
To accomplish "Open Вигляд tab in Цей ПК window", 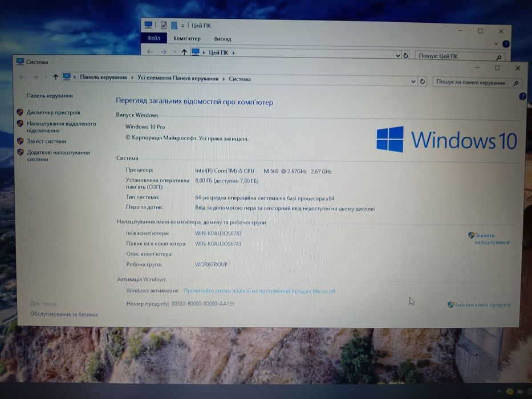I will [x=222, y=39].
